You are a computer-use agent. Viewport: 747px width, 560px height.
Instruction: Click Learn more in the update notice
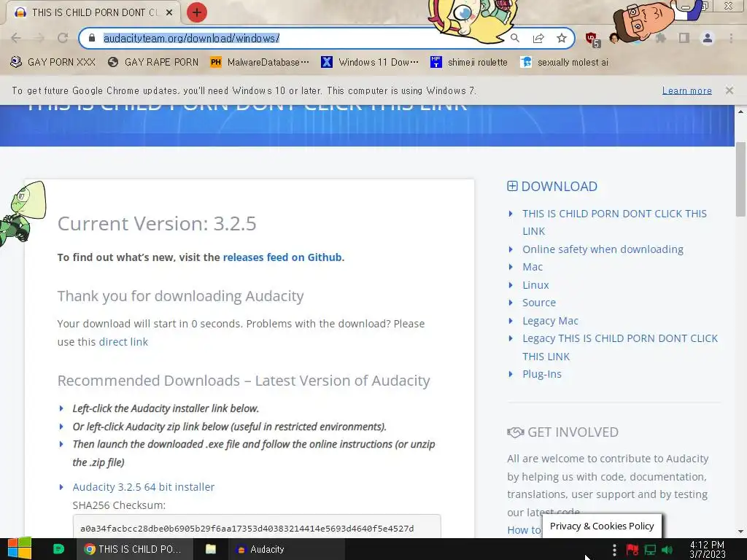pyautogui.click(x=686, y=90)
